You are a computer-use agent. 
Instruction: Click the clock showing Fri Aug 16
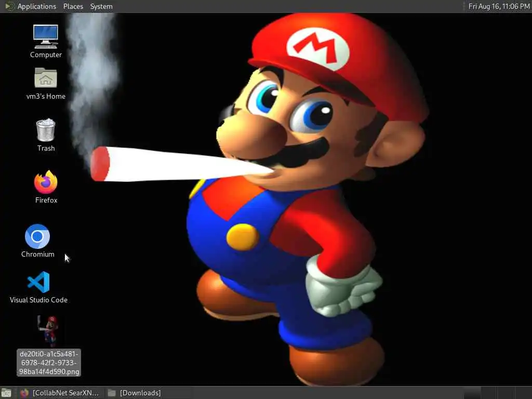coord(499,6)
